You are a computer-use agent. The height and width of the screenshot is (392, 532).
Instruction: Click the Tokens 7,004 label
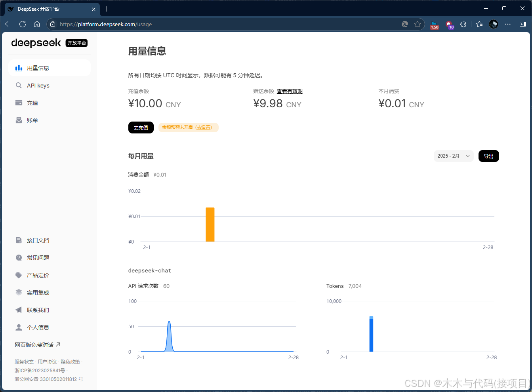pos(344,286)
